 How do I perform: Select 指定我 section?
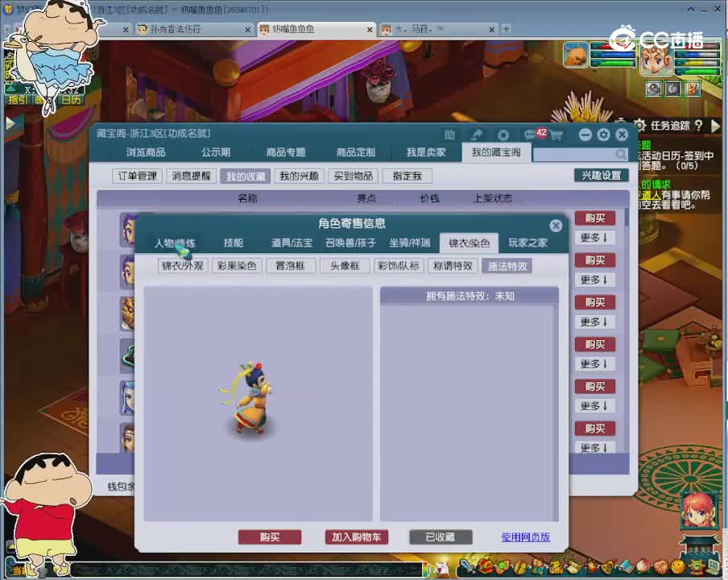click(x=407, y=176)
